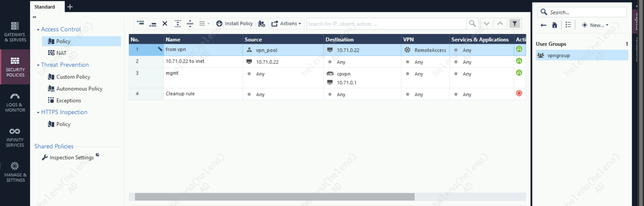Open the New object dropdown
The image size is (644, 206).
pos(595,25)
